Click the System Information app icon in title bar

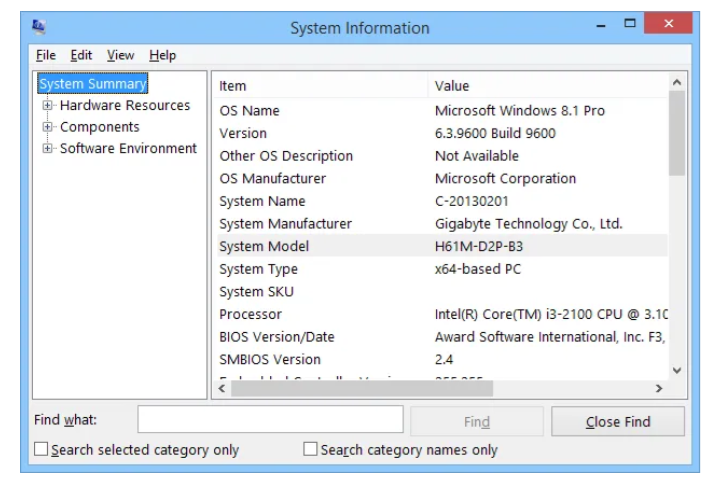[x=39, y=27]
